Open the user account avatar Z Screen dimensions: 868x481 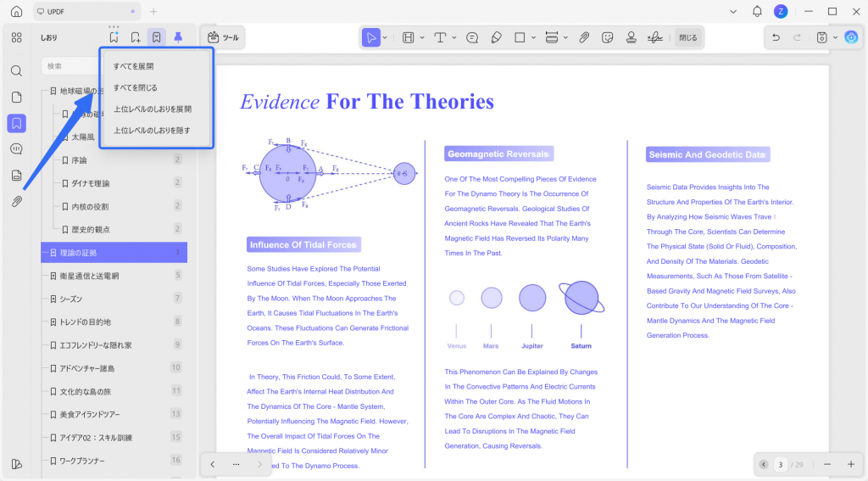[x=781, y=11]
